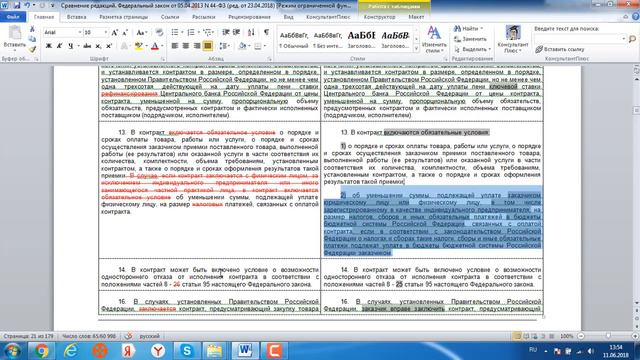The image size is (640, 360).
Task: Click the Найти (Find) button
Action: click(468, 29)
